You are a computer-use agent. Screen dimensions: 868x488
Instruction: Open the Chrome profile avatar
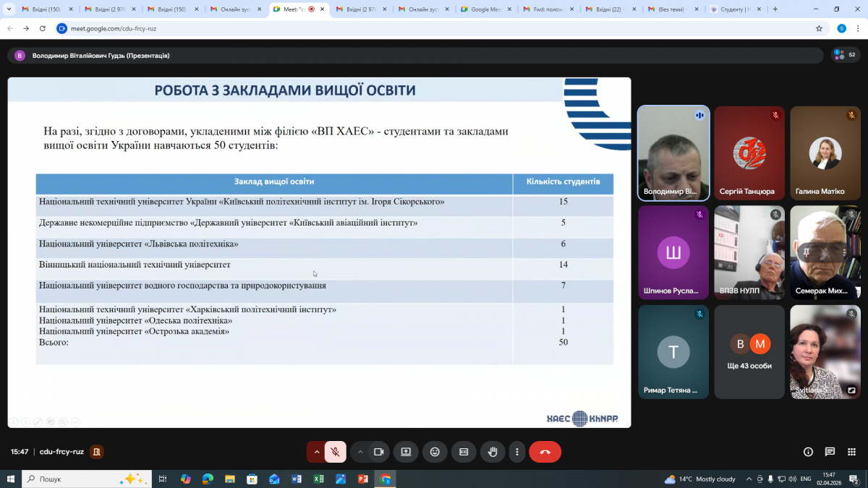click(841, 28)
